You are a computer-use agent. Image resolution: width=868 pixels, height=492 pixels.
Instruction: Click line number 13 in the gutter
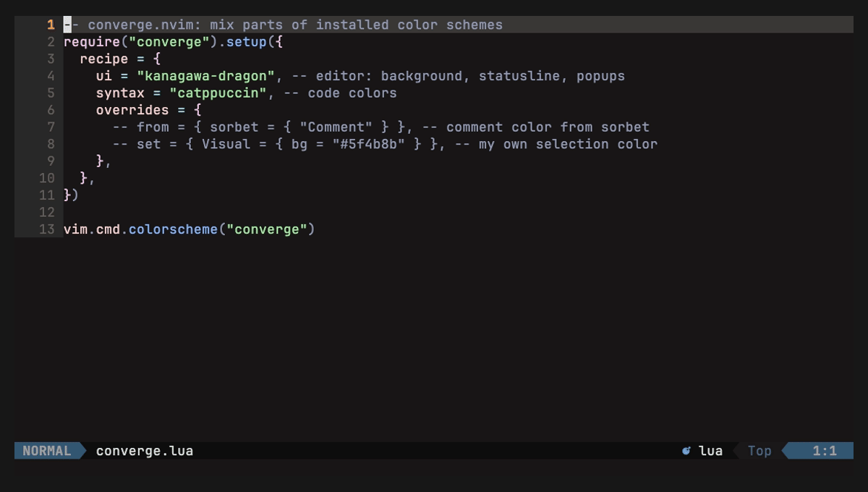point(47,229)
